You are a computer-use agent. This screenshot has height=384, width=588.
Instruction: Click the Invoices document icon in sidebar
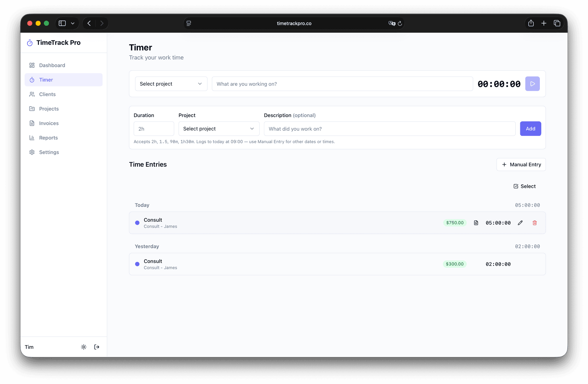coord(32,123)
